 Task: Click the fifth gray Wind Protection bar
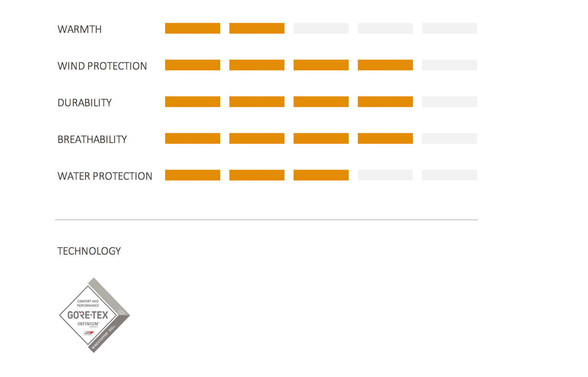pos(450,65)
